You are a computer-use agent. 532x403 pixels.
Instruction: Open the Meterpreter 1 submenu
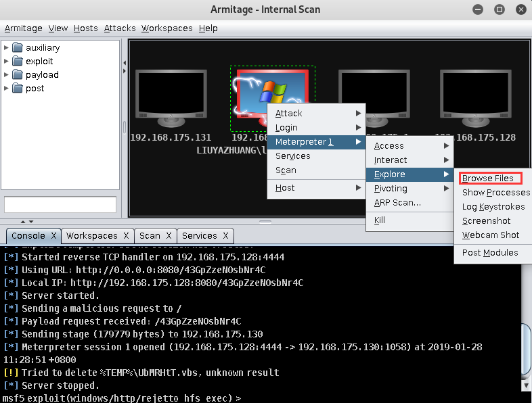[x=316, y=142]
